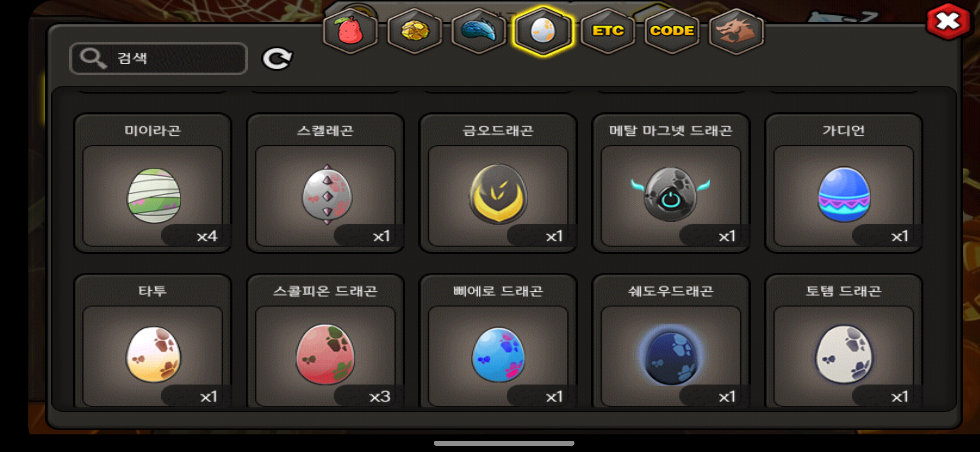Select the 가디언 blue egg
Screen dimensions: 980x452
[x=843, y=184]
